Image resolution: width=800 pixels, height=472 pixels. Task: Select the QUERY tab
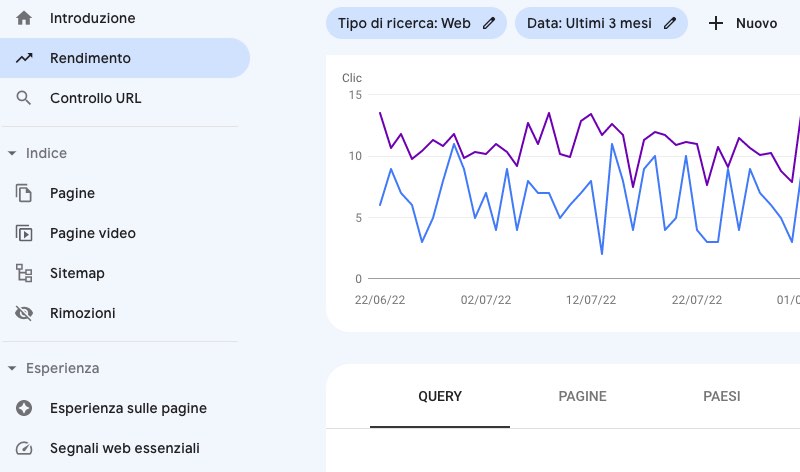coord(440,396)
